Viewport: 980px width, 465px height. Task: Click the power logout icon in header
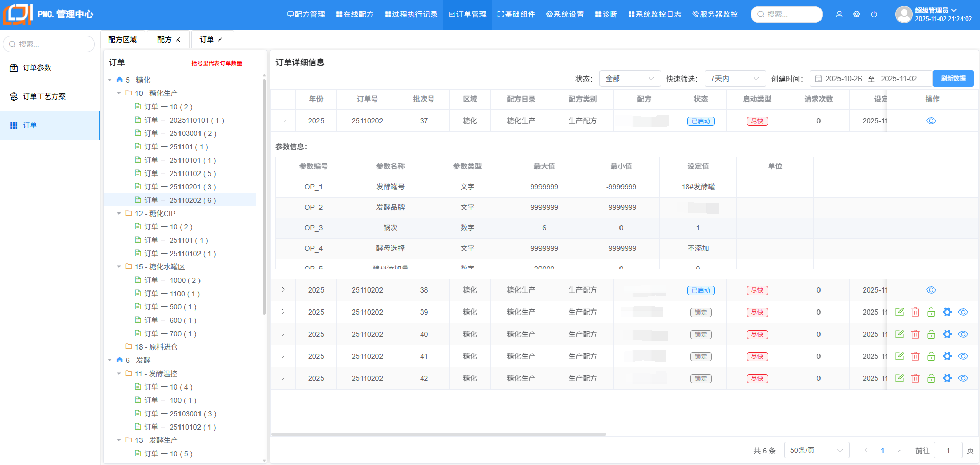coord(874,14)
